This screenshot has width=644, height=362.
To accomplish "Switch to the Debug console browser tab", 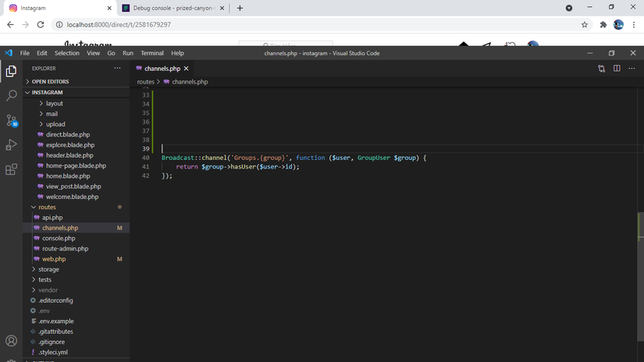I will click(168, 8).
